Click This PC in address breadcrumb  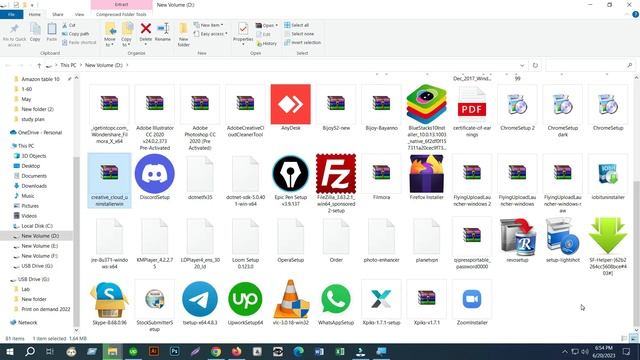[x=68, y=65]
